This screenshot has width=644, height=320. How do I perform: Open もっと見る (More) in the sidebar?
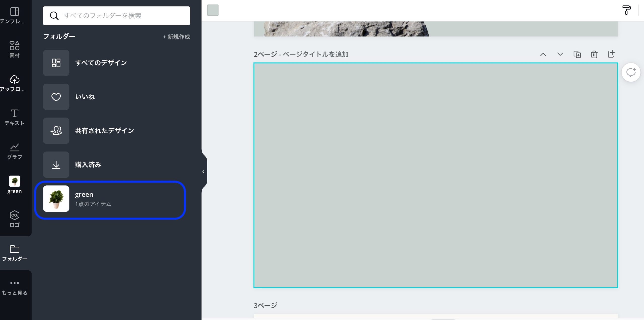[x=14, y=287]
